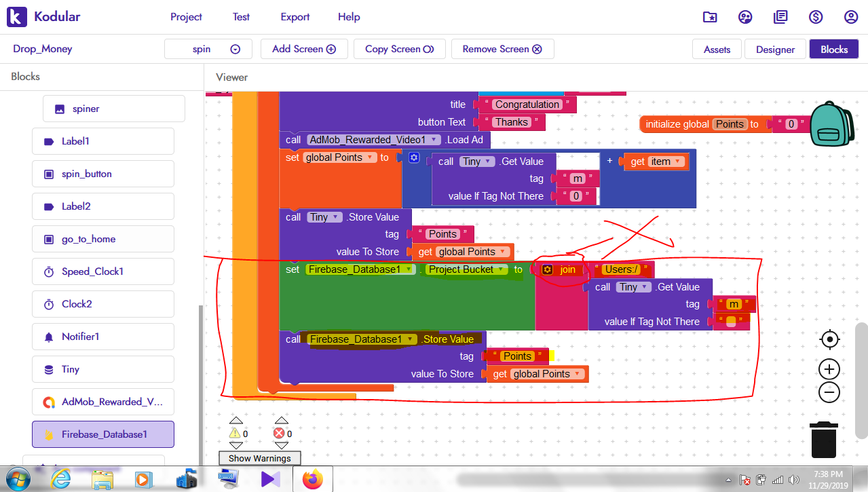
Task: Open Firefox from the taskbar
Action: 313,479
